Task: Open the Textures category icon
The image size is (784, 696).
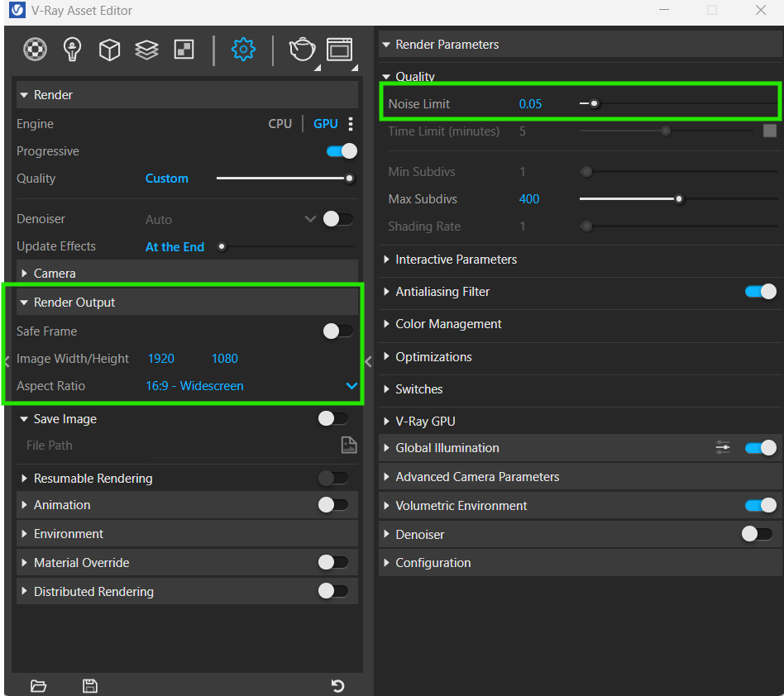Action: [184, 50]
